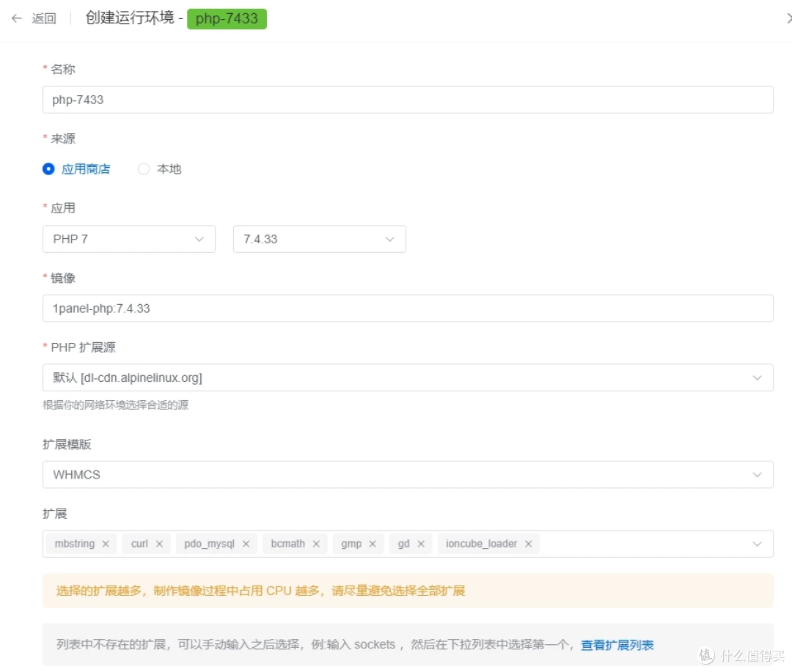Select the 应用商店 source radio button

tap(49, 169)
